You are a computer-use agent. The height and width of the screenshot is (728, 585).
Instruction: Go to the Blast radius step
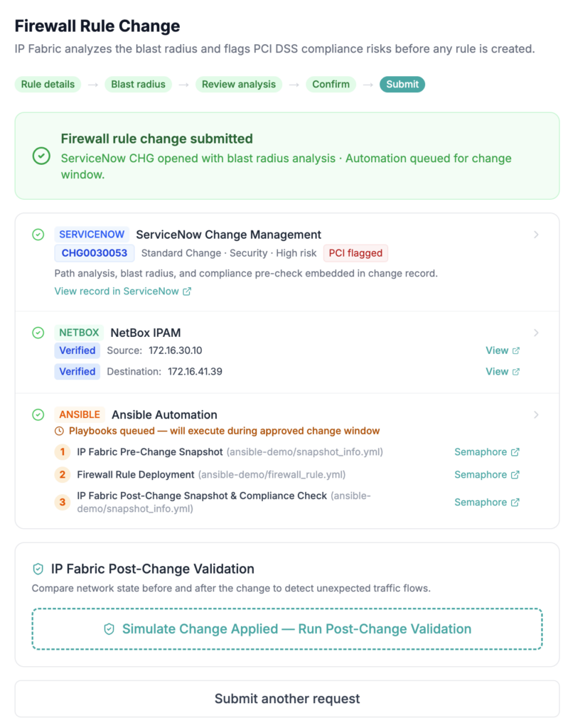[x=138, y=84]
